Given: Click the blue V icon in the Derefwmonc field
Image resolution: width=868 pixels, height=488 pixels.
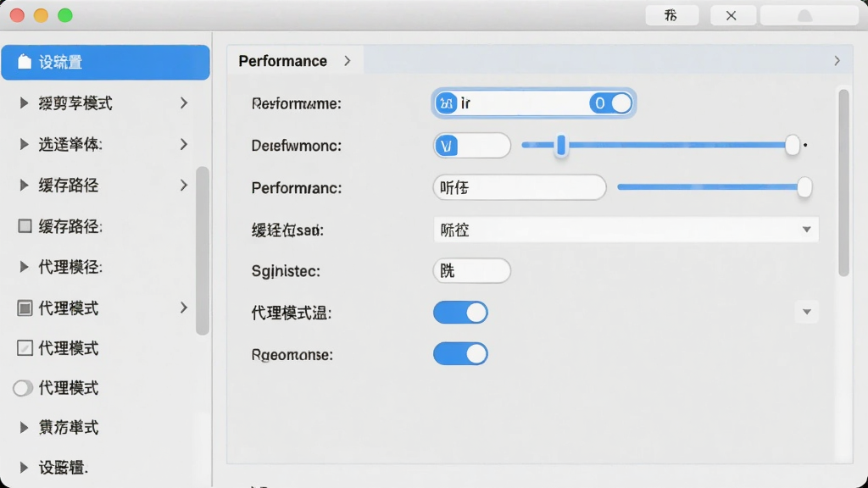Looking at the screenshot, I should click(x=446, y=146).
